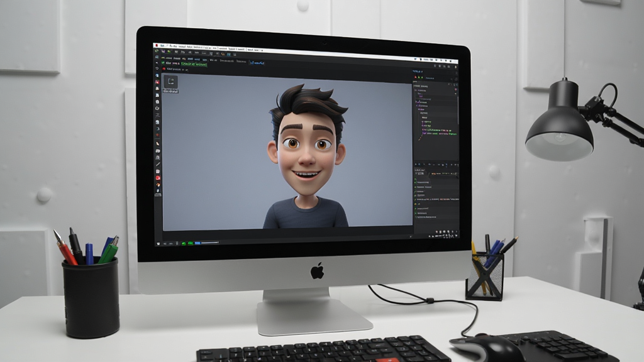
Task: Select the orange swirl tool in the left sidebar
Action: 158,185
